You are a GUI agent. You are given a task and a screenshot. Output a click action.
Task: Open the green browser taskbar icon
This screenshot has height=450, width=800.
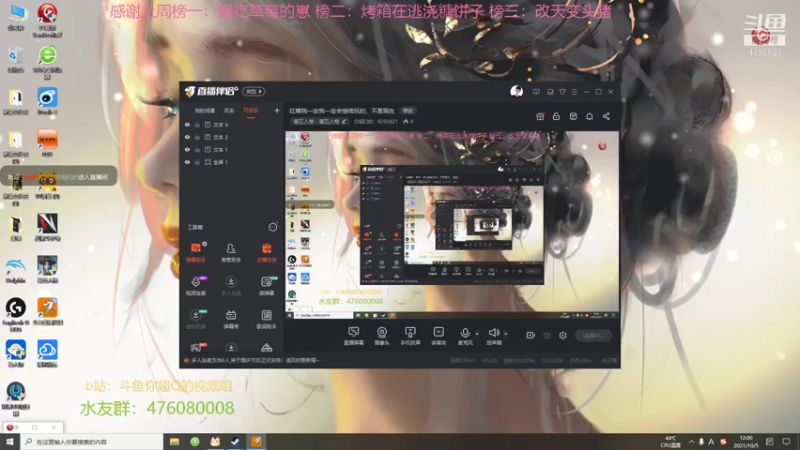pos(195,441)
